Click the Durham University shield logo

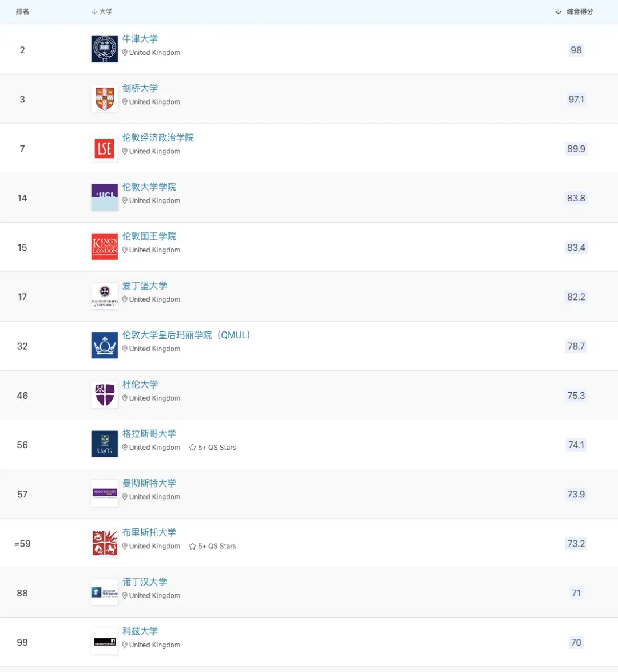click(x=105, y=395)
